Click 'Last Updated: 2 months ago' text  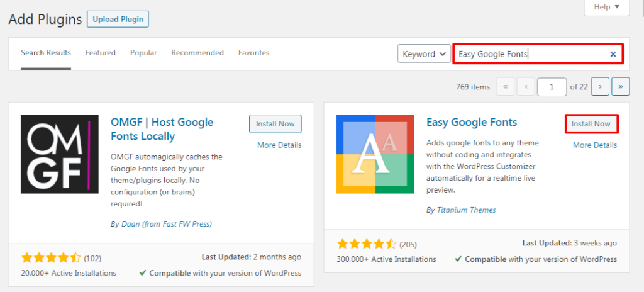(x=252, y=257)
